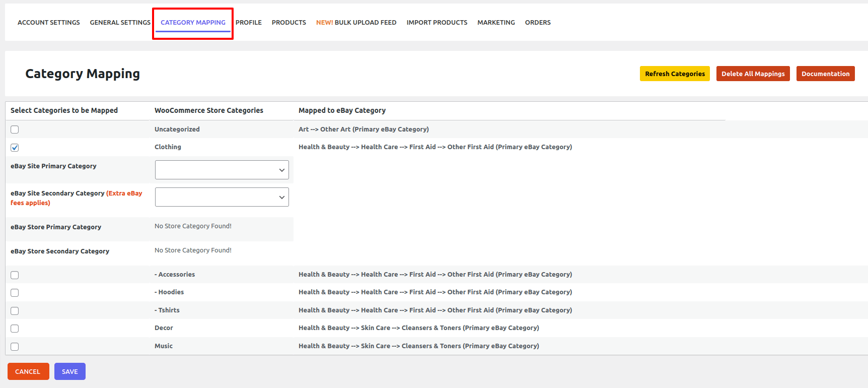The image size is (868, 388).
Task: Open the Bulk Upload Feed tab
Action: click(x=356, y=23)
